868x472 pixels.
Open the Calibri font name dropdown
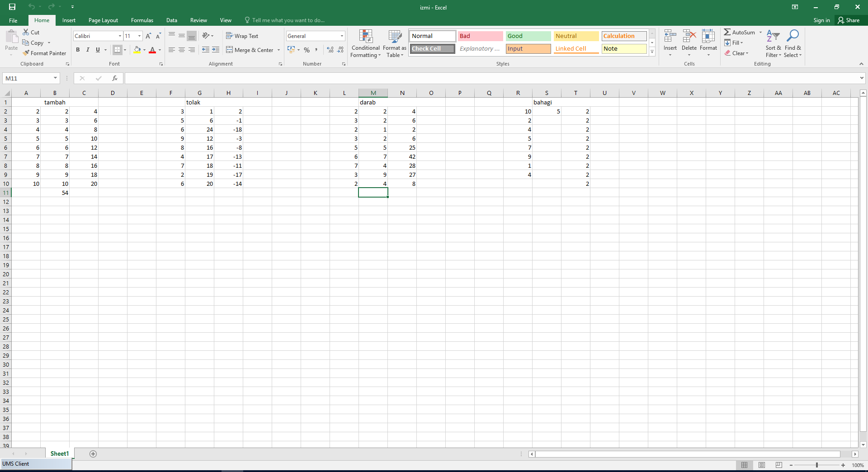120,36
